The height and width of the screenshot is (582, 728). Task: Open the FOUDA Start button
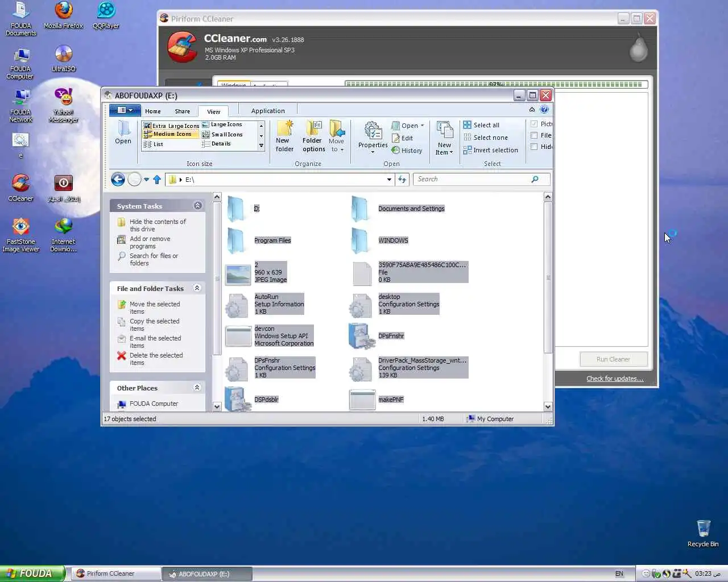coord(32,573)
